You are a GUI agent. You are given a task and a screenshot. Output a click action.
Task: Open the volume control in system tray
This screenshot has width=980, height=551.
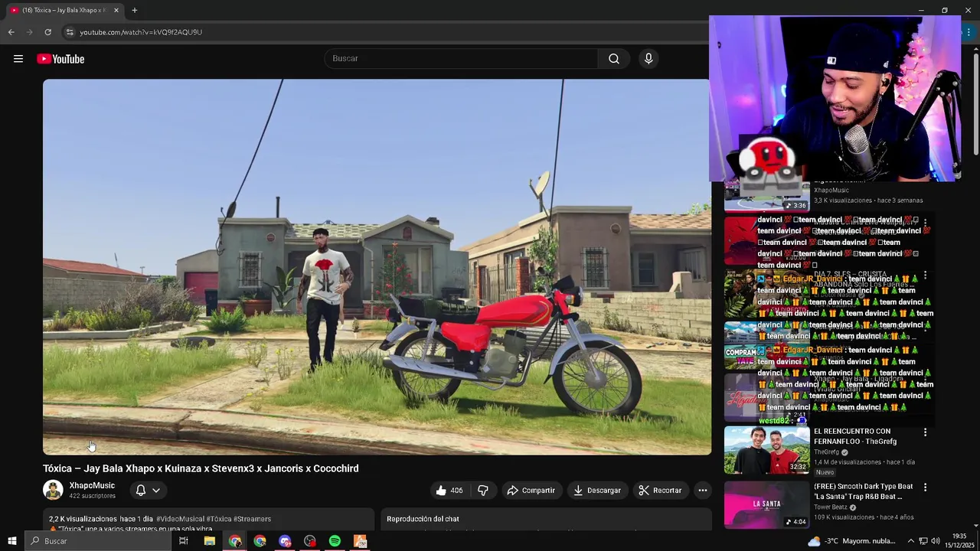point(936,541)
